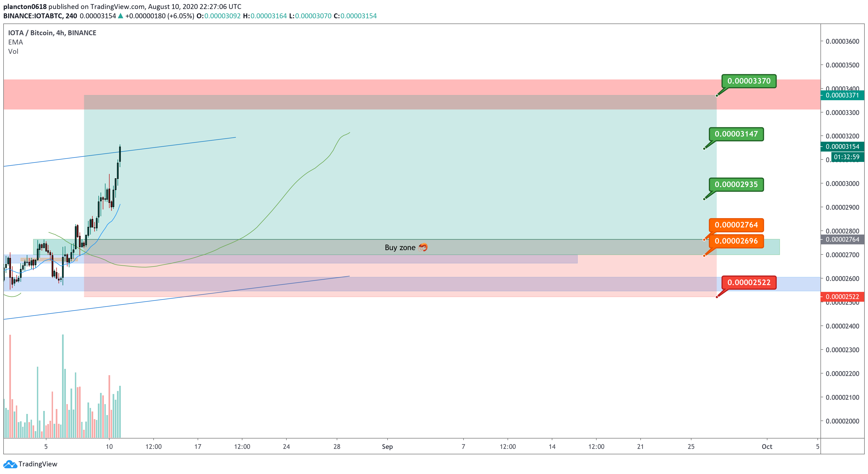
Task: Click the 0.00003500 price axis label
Action: [842, 65]
